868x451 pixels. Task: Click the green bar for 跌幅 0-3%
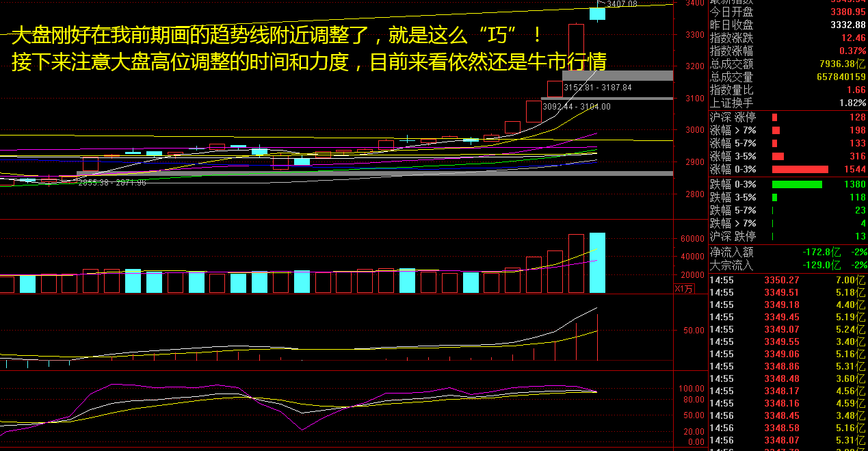coord(797,184)
